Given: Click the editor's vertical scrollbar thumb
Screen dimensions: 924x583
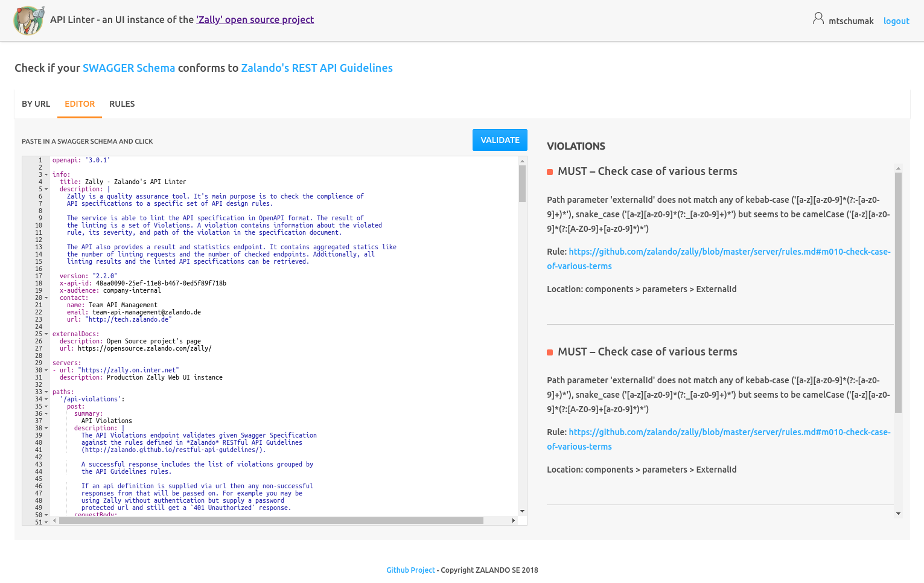Looking at the screenshot, I should point(522,183).
